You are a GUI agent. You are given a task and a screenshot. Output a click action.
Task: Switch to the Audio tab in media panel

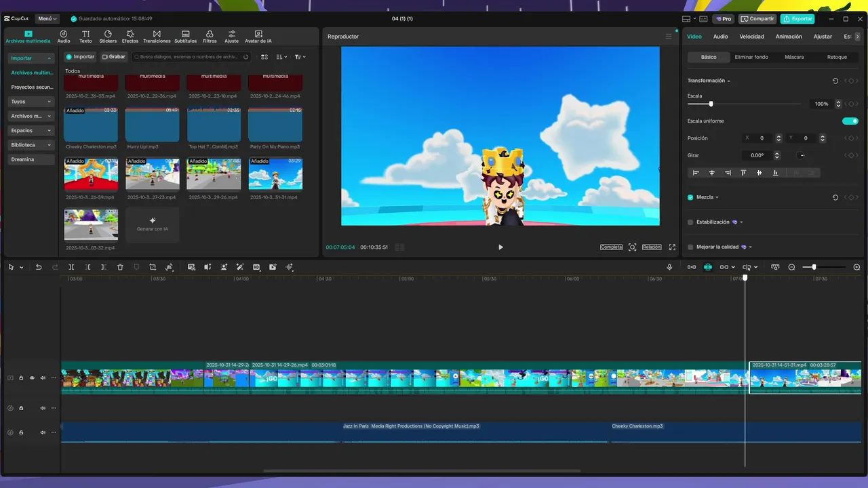coord(63,37)
